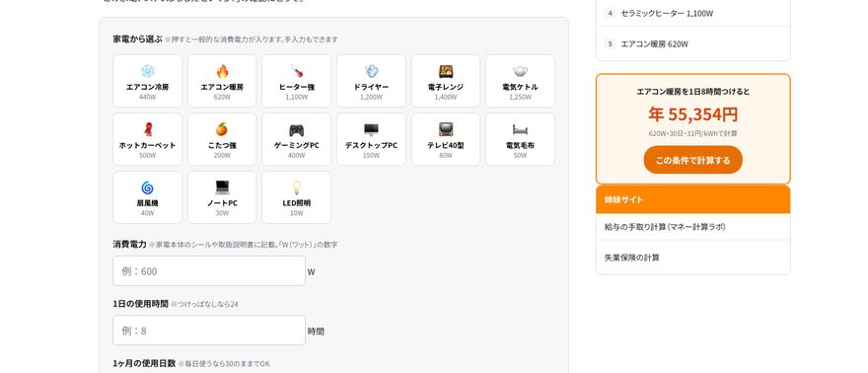The height and width of the screenshot is (373, 868).
Task: Click エアコン暖房を1日8時間つけると heading
Action: (x=693, y=92)
